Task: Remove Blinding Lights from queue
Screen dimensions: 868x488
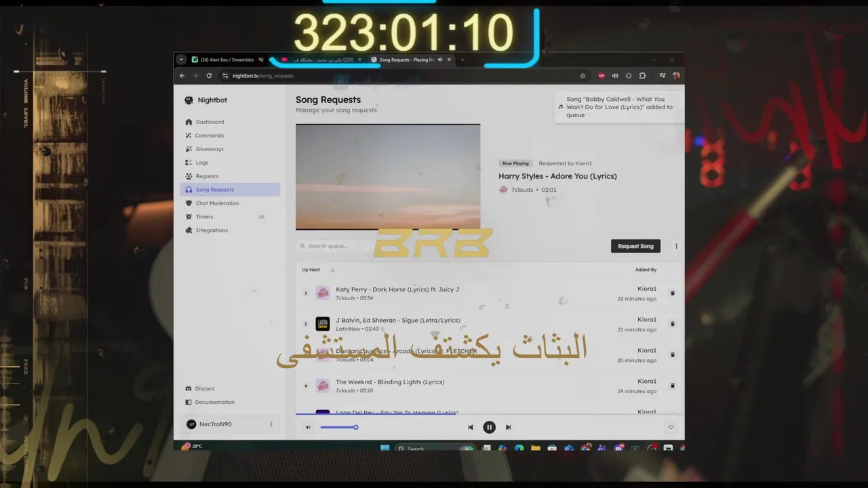Action: point(673,386)
